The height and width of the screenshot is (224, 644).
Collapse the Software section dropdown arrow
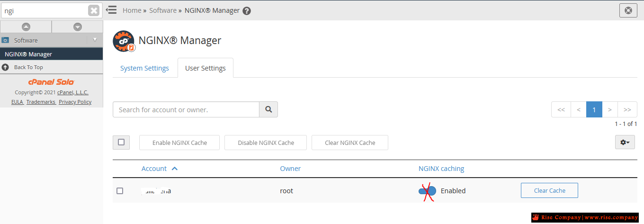coord(95,40)
